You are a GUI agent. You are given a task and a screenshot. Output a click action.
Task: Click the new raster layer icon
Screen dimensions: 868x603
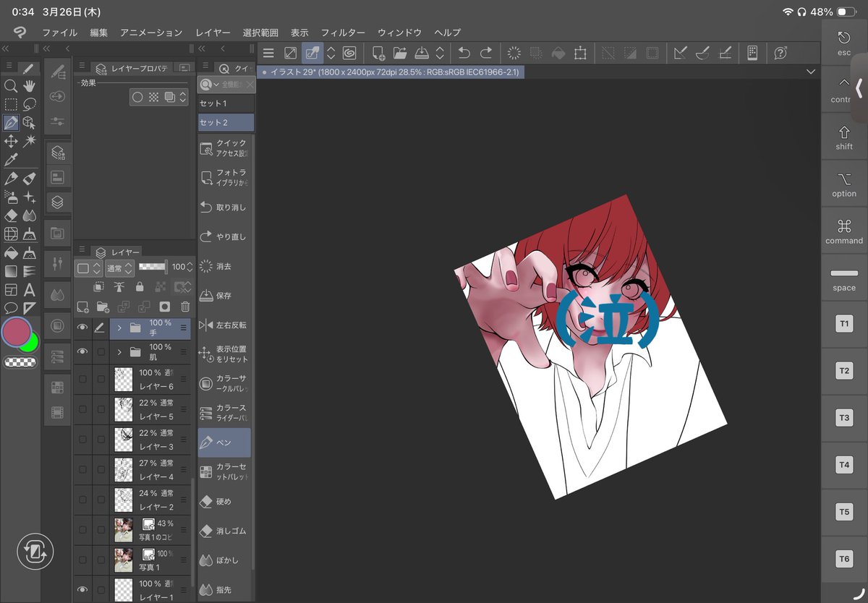click(82, 307)
